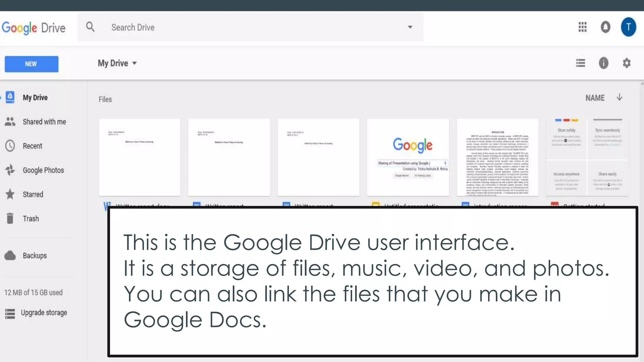Click the Files section label

[x=105, y=99]
